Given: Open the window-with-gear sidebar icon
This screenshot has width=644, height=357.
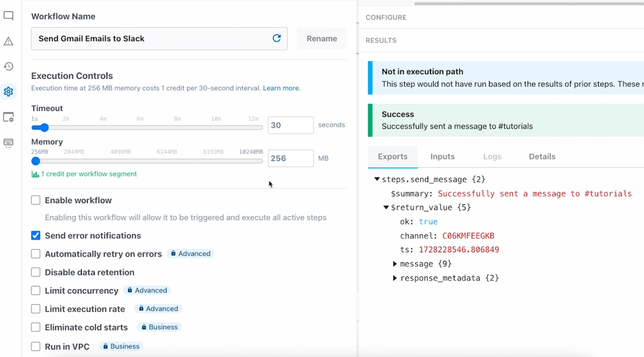Looking at the screenshot, I should pos(8,117).
